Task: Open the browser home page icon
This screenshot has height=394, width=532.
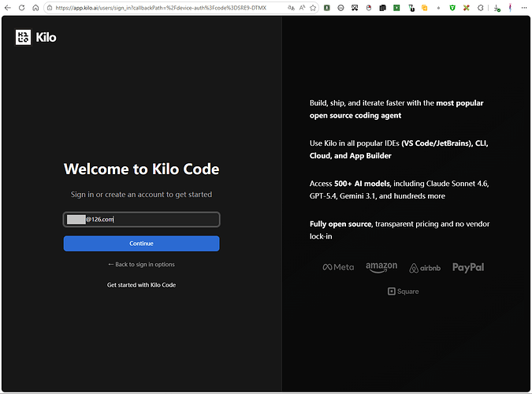Action: click(x=35, y=7)
